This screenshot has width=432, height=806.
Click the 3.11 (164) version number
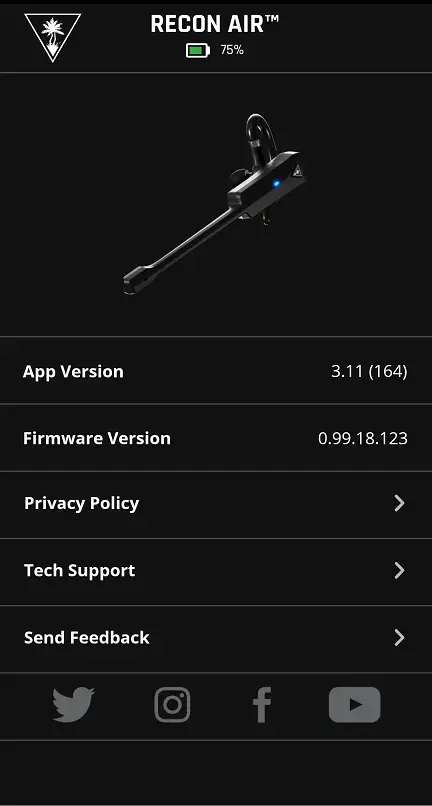[x=369, y=371]
